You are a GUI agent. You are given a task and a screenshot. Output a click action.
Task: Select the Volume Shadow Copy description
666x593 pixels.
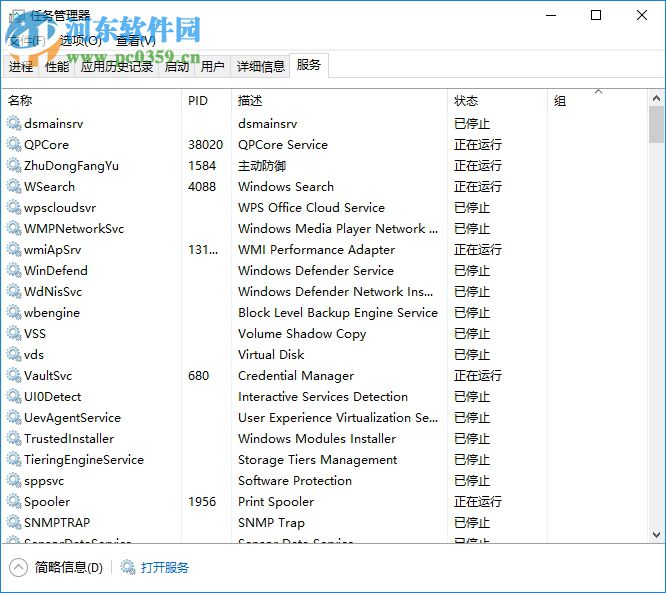point(302,334)
